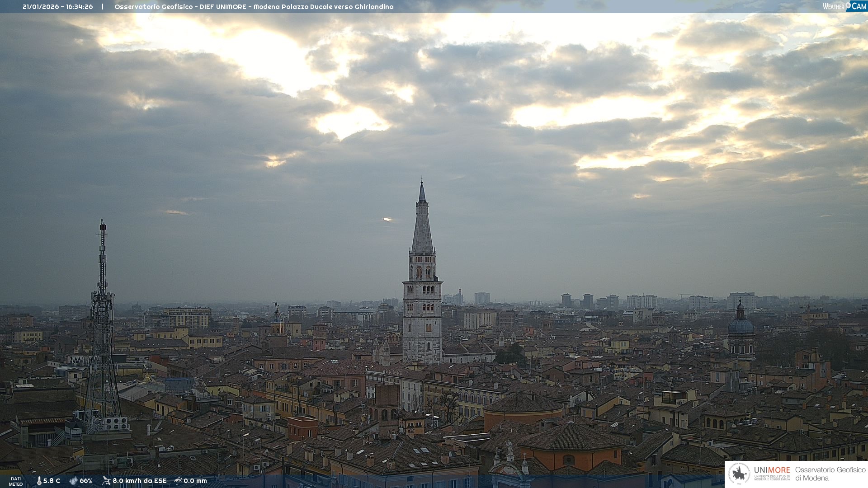Open Osservatorio Geofisico di Modena link
Viewport: 868px width, 488px height.
[x=830, y=474]
